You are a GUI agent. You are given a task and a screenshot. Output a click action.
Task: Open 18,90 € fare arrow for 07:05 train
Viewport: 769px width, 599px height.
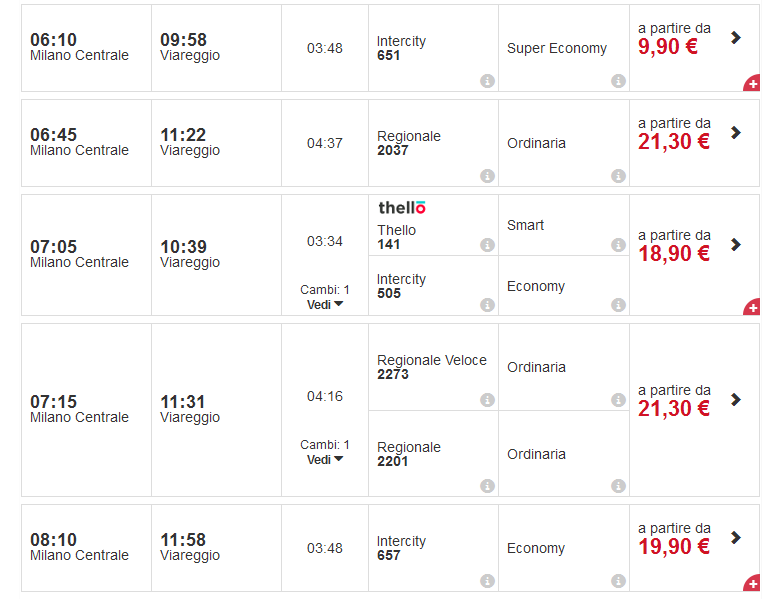coord(736,245)
